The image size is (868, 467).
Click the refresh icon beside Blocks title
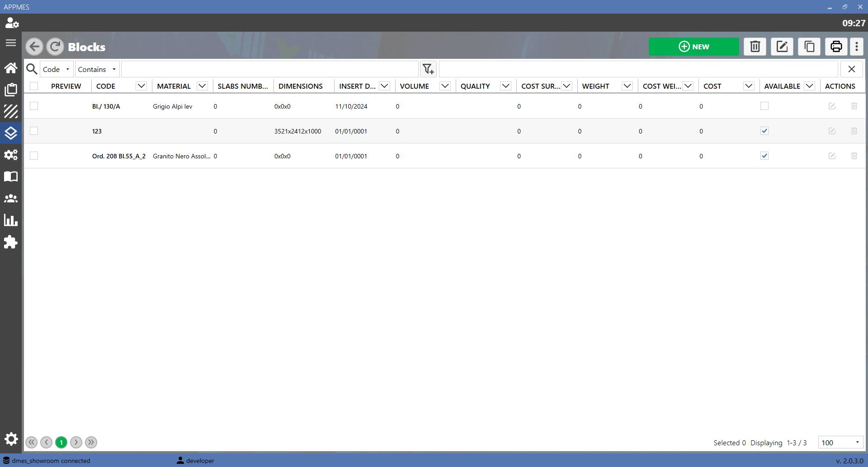[55, 47]
